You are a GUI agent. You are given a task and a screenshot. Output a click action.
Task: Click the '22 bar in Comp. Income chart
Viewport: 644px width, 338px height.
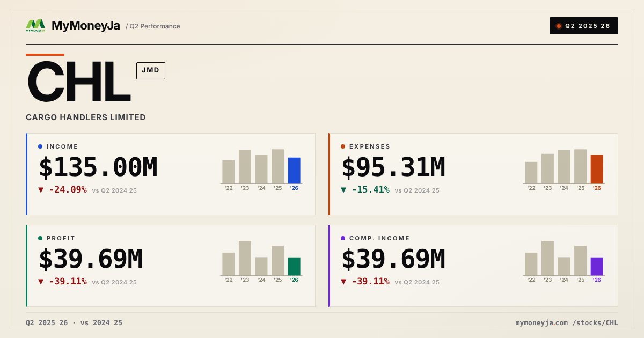click(x=531, y=264)
